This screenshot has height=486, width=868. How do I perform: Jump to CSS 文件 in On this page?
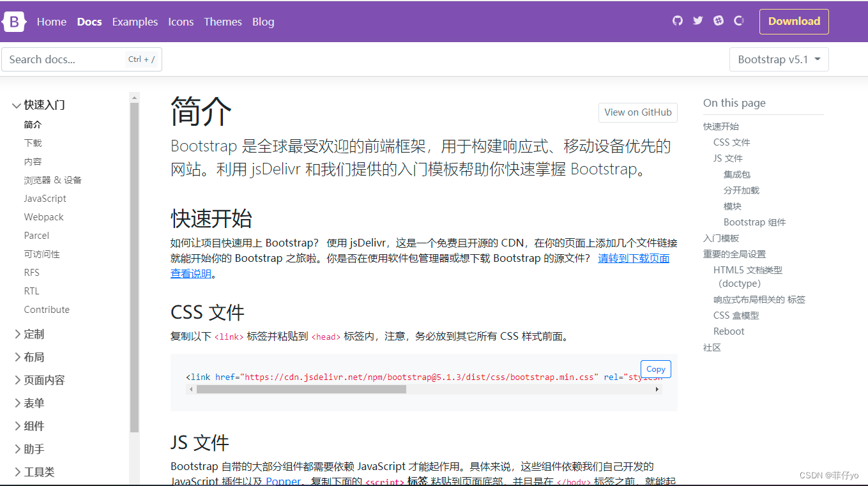click(x=732, y=142)
